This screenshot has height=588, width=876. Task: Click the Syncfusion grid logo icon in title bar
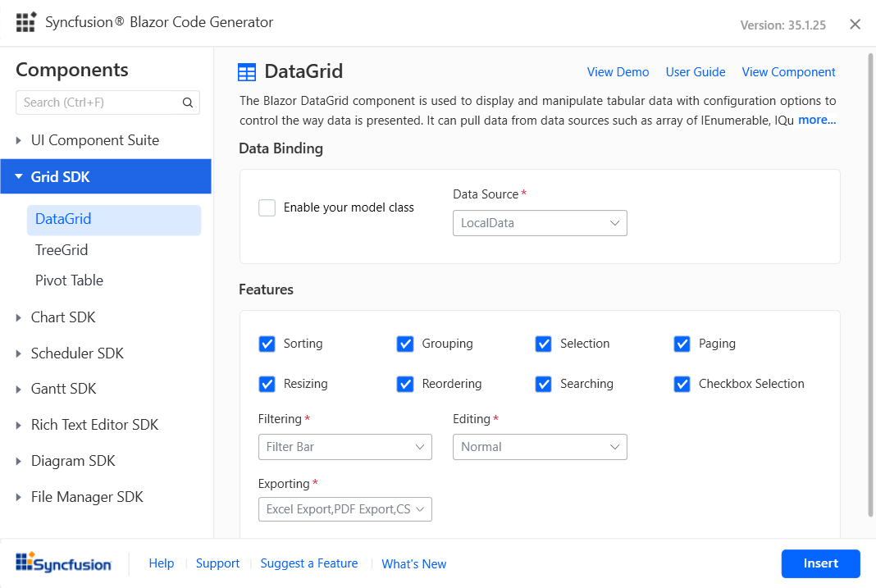[25, 22]
